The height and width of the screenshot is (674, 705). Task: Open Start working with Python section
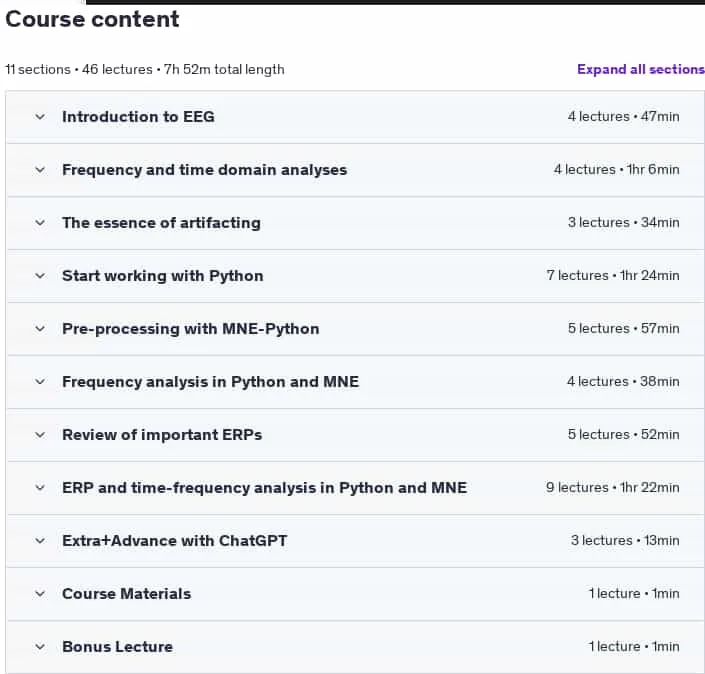pos(163,276)
